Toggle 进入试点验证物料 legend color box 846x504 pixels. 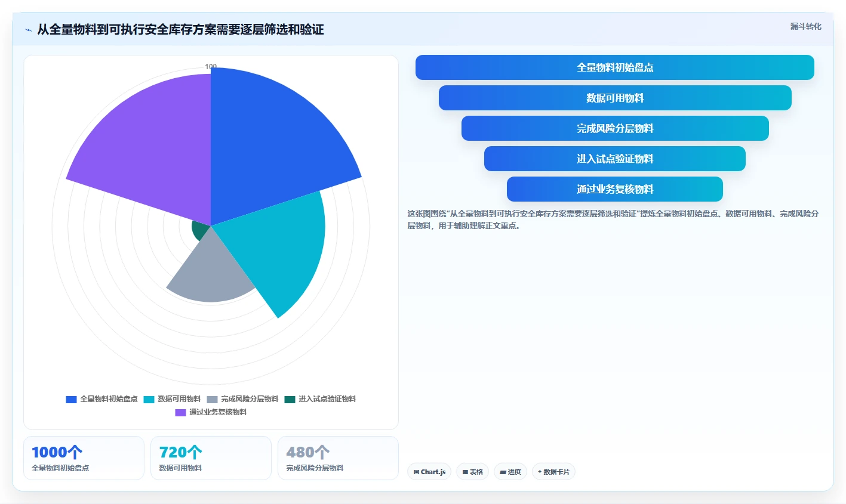coord(290,399)
